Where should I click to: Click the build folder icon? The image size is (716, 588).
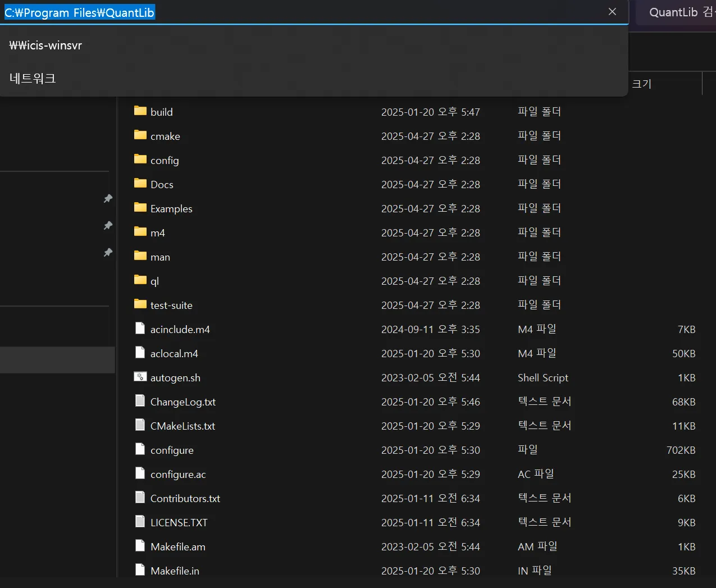[x=140, y=111]
